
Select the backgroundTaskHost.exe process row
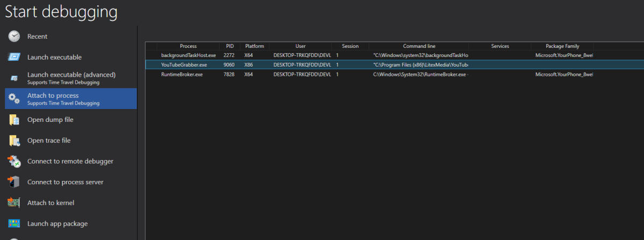point(188,55)
